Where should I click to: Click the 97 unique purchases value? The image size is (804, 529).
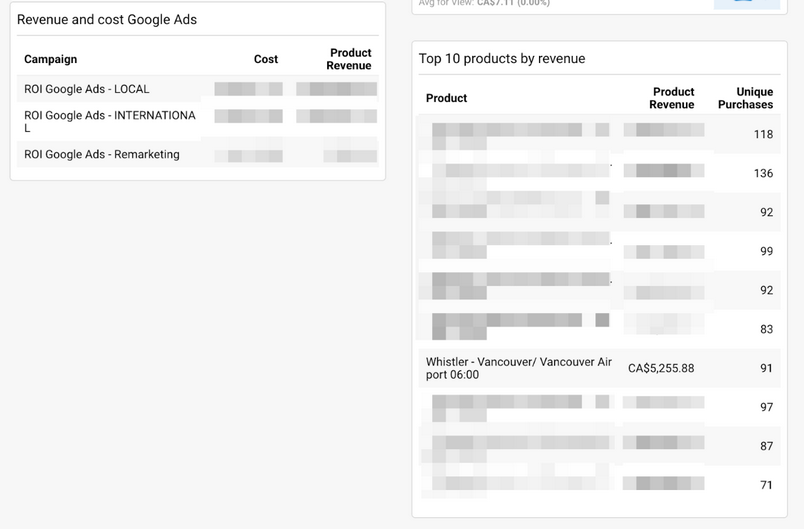(x=766, y=407)
